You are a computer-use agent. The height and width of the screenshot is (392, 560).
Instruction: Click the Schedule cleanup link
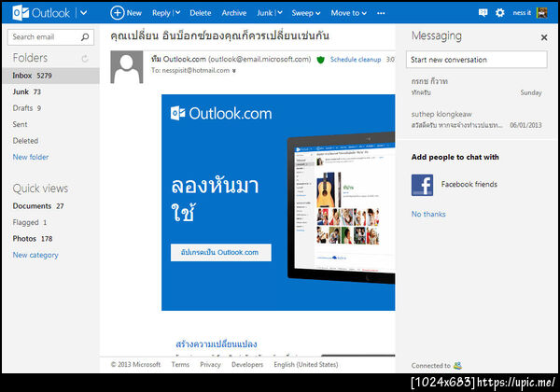[356, 59]
